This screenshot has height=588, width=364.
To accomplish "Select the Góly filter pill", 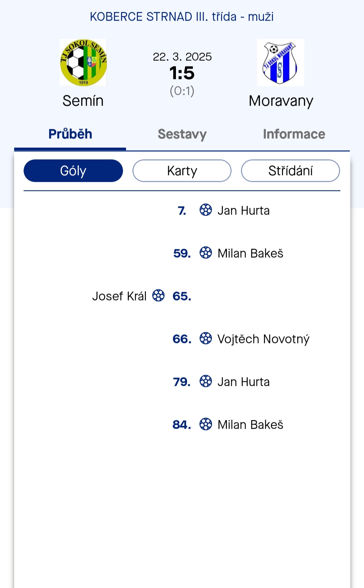I will coord(73,171).
